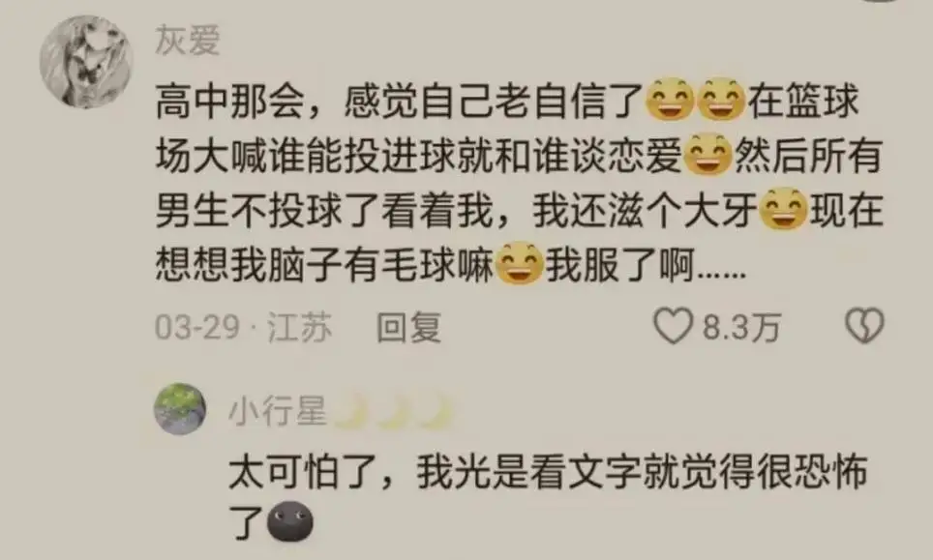Click the first moon badge beside 小行星
Image resolution: width=933 pixels, height=560 pixels.
(x=351, y=411)
